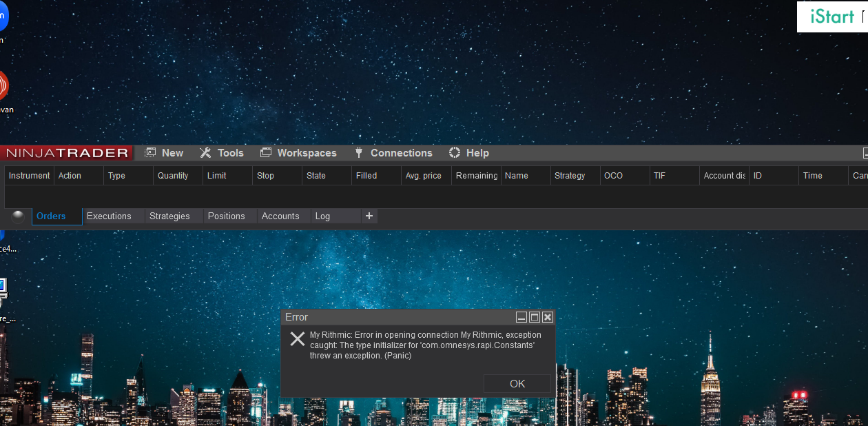This screenshot has width=868, height=426.
Task: Select the Positions tab
Action: (x=226, y=216)
